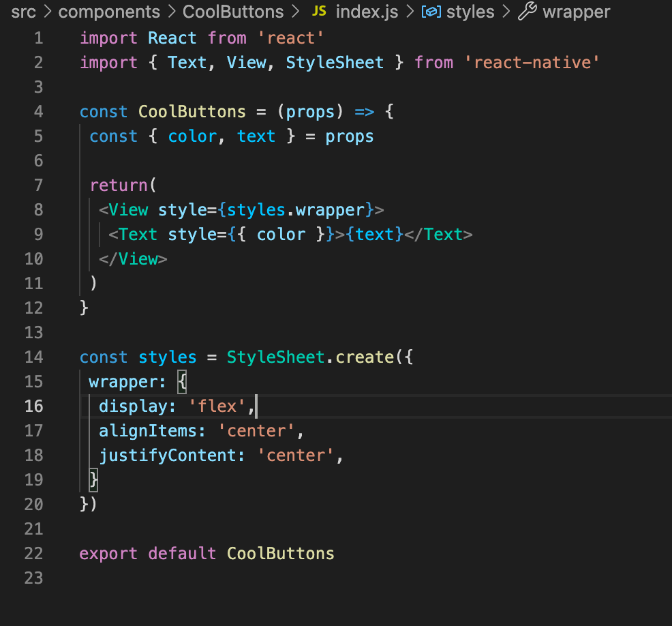Click the JS file icon in breadcrumbs
672x626 pixels.
[318, 12]
